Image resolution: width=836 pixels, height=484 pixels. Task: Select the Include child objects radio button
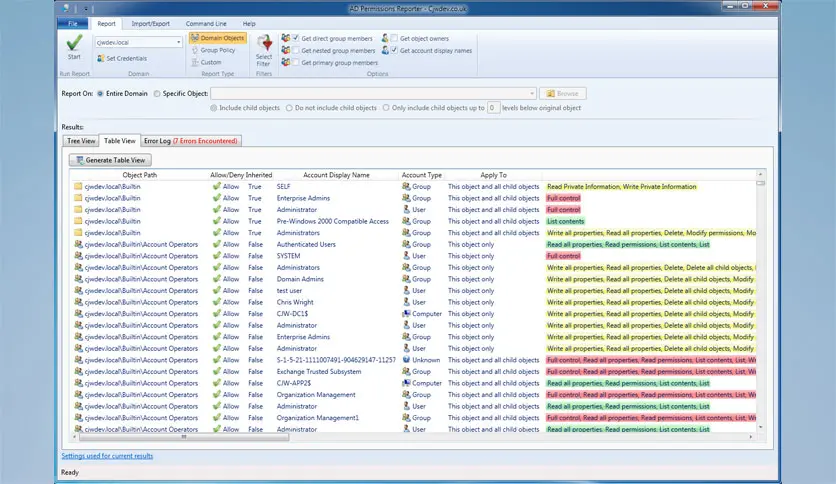pos(213,108)
